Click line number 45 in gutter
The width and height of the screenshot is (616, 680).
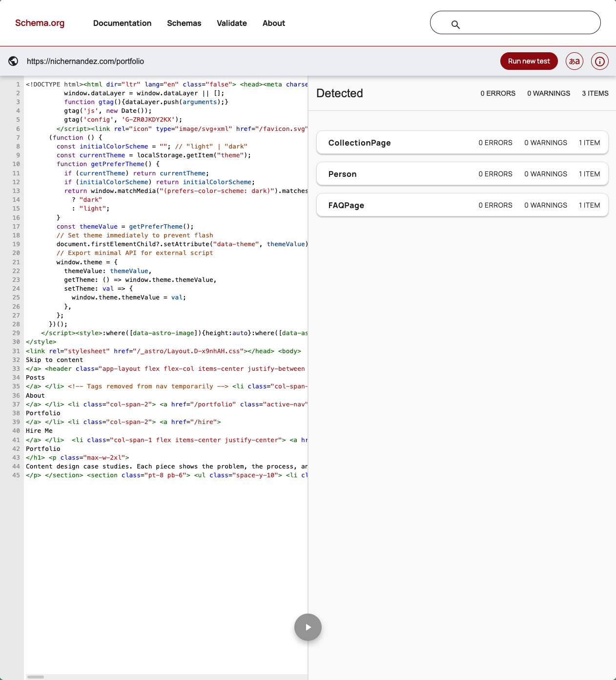(x=16, y=475)
